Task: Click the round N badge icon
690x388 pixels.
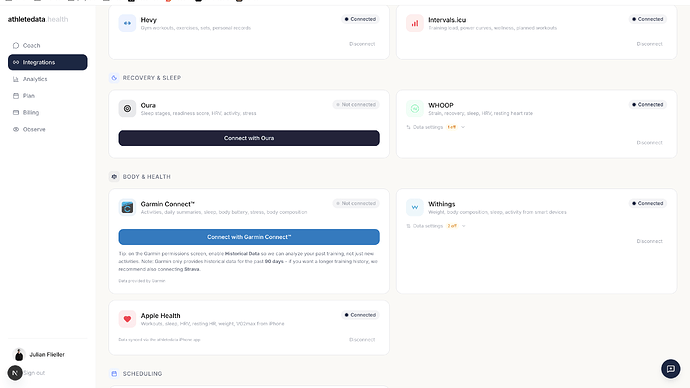Action: [15, 373]
